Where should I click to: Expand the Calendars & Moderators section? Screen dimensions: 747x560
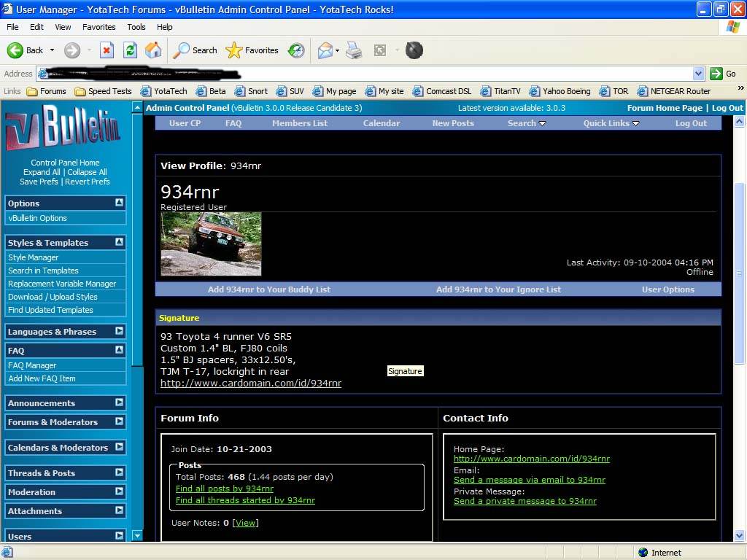[x=119, y=447]
